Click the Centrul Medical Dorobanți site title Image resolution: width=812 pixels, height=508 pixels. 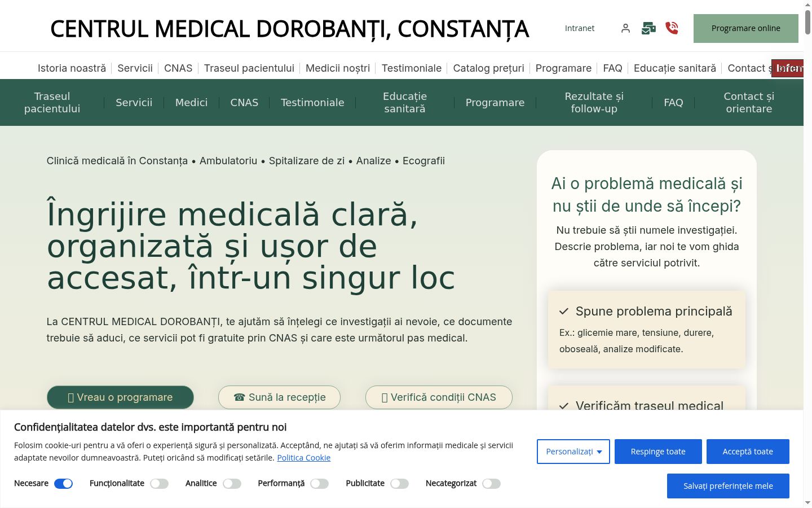point(290,29)
